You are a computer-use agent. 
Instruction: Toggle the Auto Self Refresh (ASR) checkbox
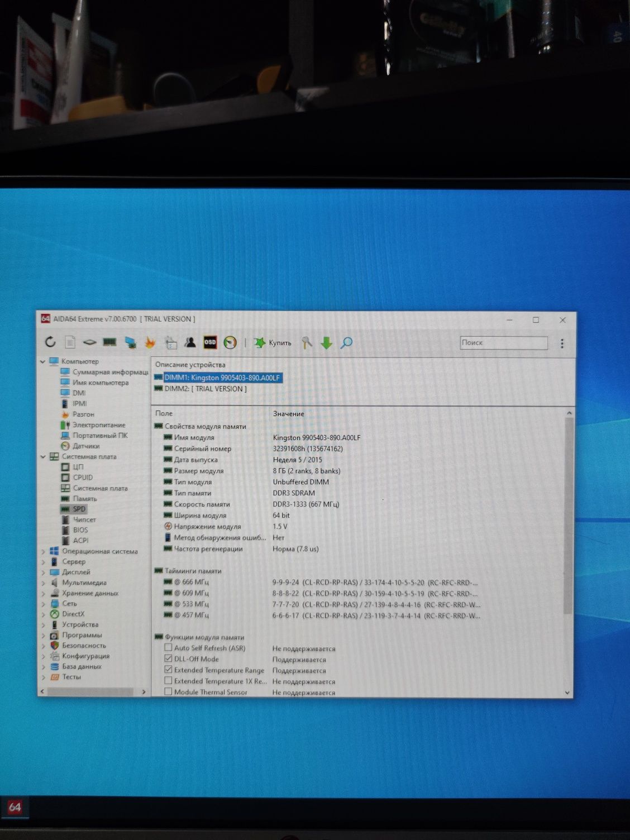(x=168, y=648)
